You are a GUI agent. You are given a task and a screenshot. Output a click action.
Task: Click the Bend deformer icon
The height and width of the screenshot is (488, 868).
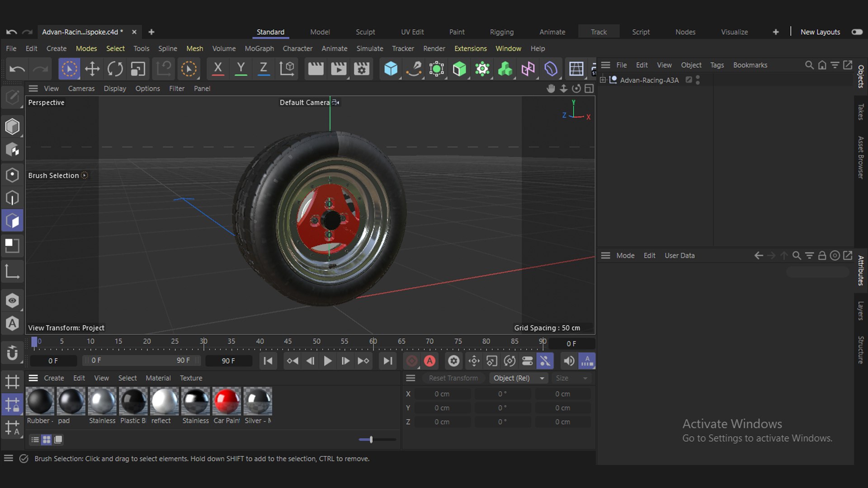tap(551, 69)
